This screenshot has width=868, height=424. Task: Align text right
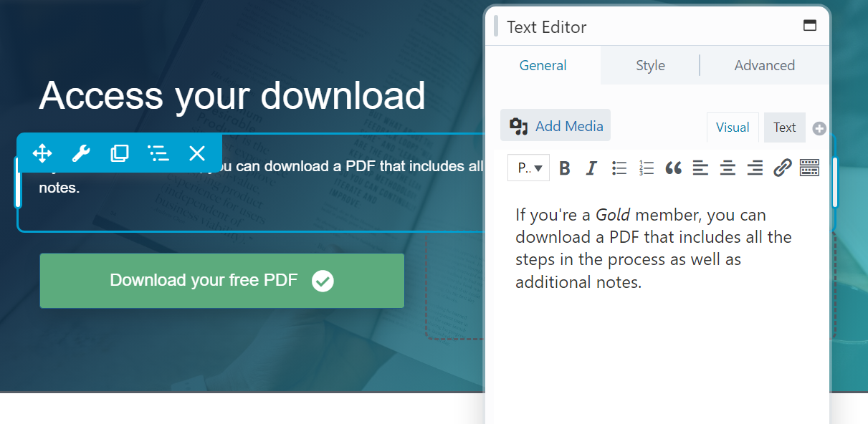[755, 168]
